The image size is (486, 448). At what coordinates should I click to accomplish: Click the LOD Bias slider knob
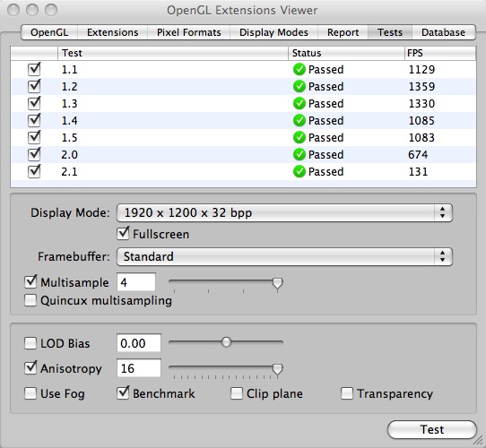tap(226, 342)
